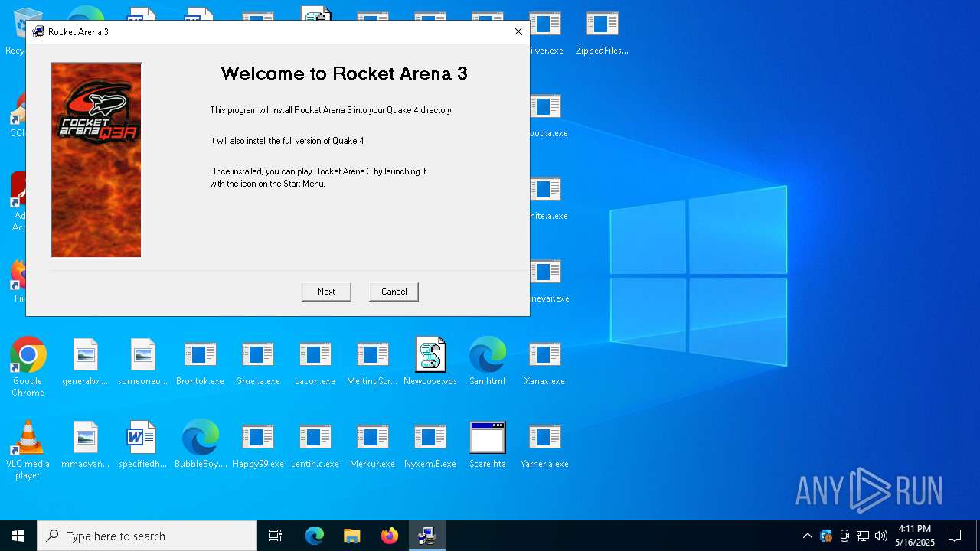Select MeltingScr... desktop icon
Viewport: 980px width, 551px height.
(x=372, y=362)
